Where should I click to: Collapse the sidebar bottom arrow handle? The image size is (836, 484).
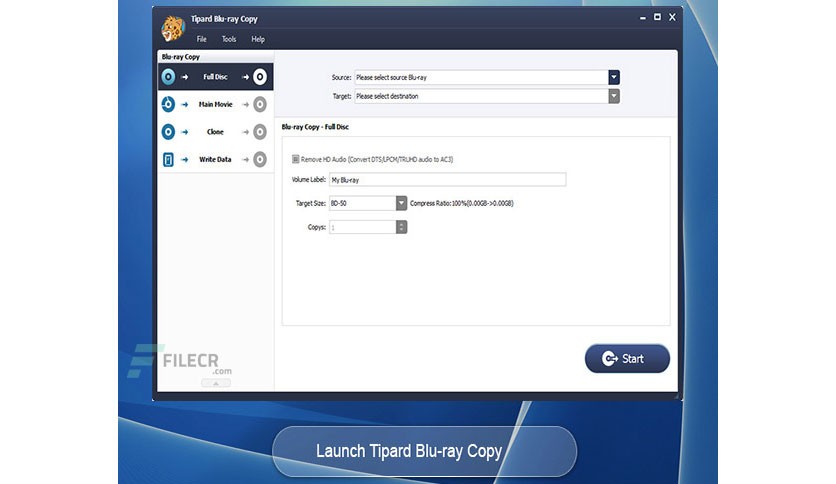click(216, 383)
